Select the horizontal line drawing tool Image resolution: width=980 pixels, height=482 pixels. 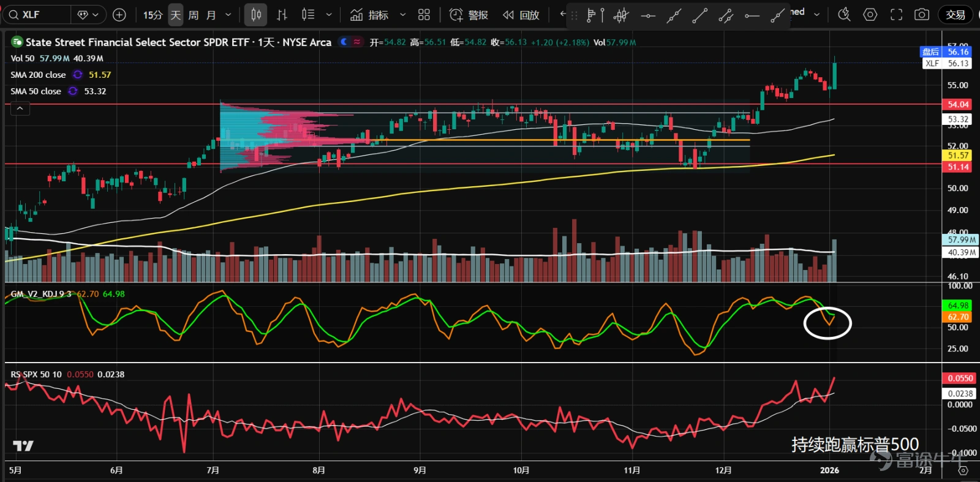647,15
